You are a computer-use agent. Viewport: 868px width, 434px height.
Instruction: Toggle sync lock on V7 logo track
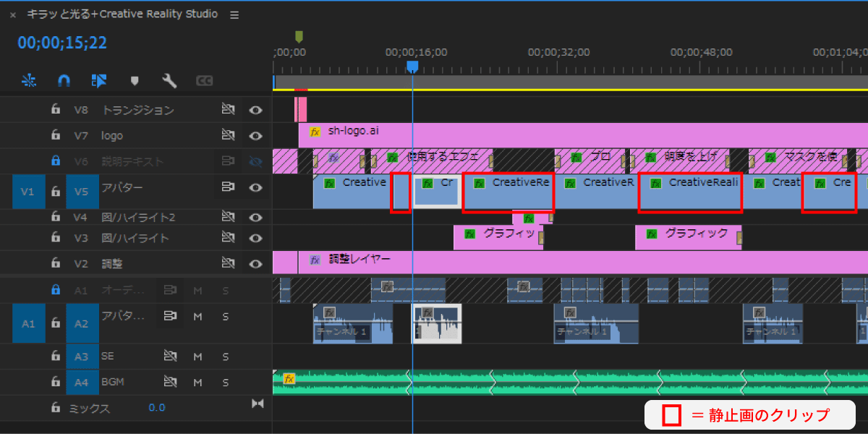click(x=228, y=135)
